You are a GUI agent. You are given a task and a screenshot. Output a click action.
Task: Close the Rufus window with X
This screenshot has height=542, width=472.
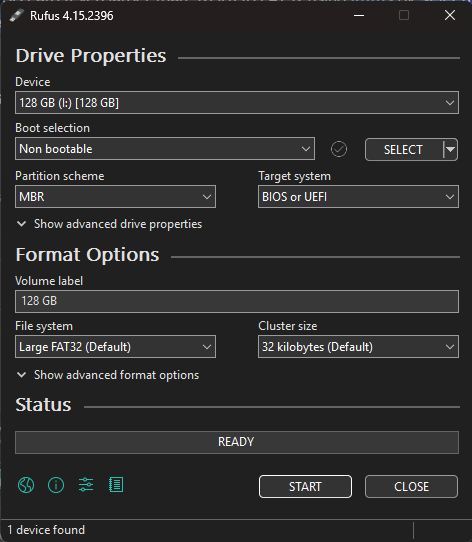coord(450,15)
